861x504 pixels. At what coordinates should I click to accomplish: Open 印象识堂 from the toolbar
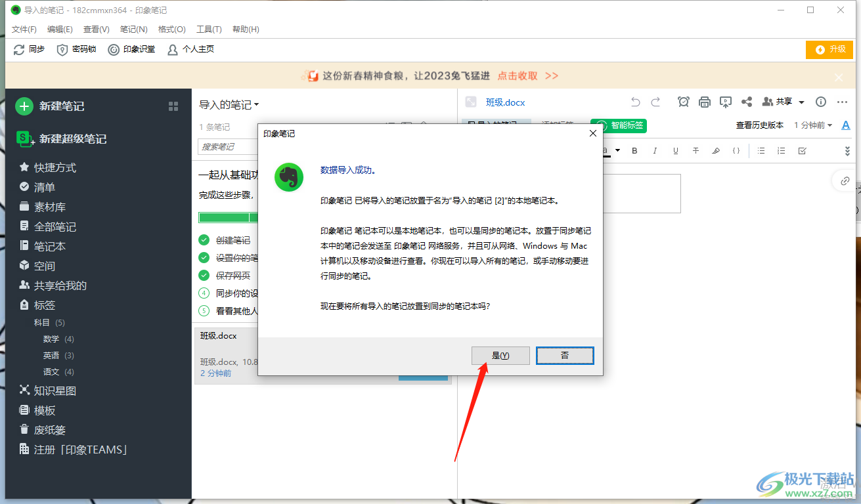(131, 49)
